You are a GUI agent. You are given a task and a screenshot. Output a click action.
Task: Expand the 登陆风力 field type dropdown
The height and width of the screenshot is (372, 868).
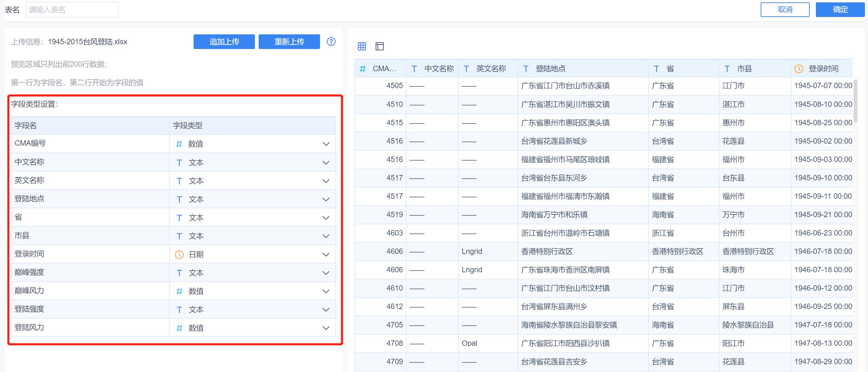tap(326, 328)
